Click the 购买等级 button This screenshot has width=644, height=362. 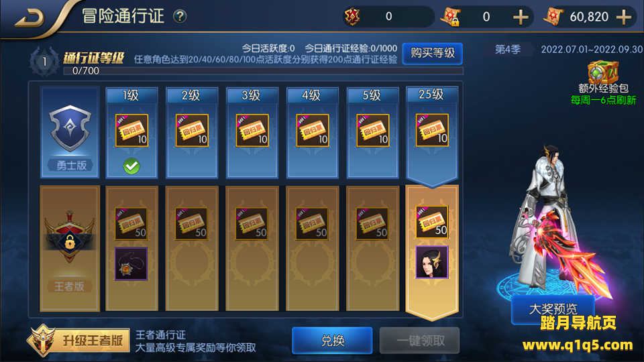click(x=433, y=54)
